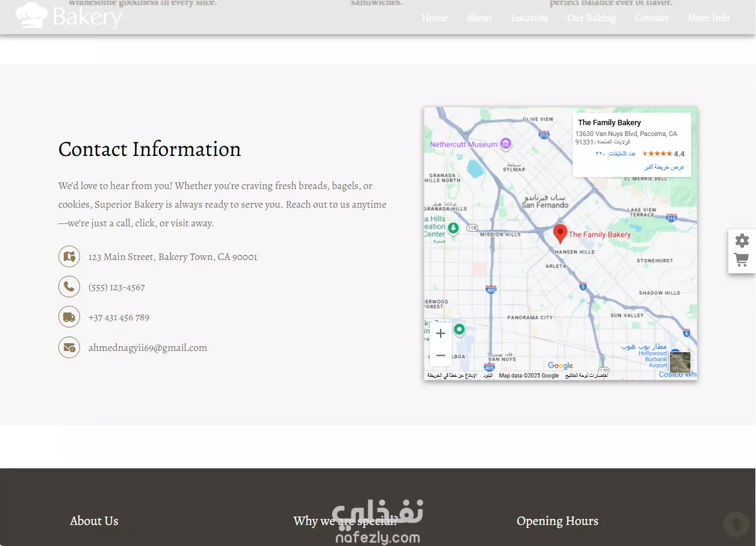Click the (555) 123-4567 phone number
The height and width of the screenshot is (546, 756).
[x=117, y=287]
